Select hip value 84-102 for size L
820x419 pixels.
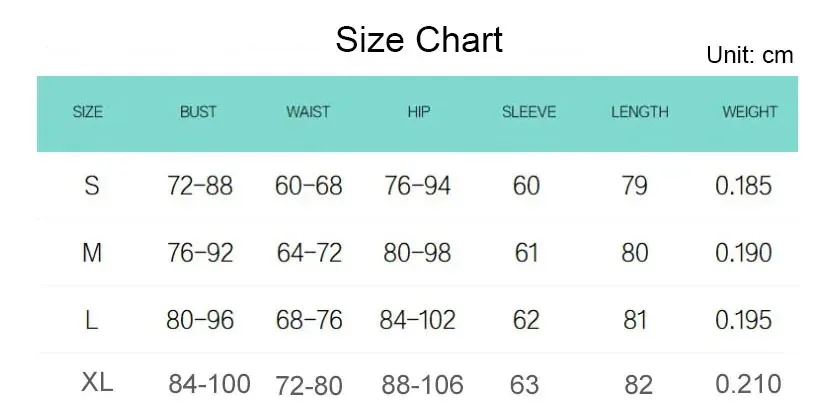(417, 320)
